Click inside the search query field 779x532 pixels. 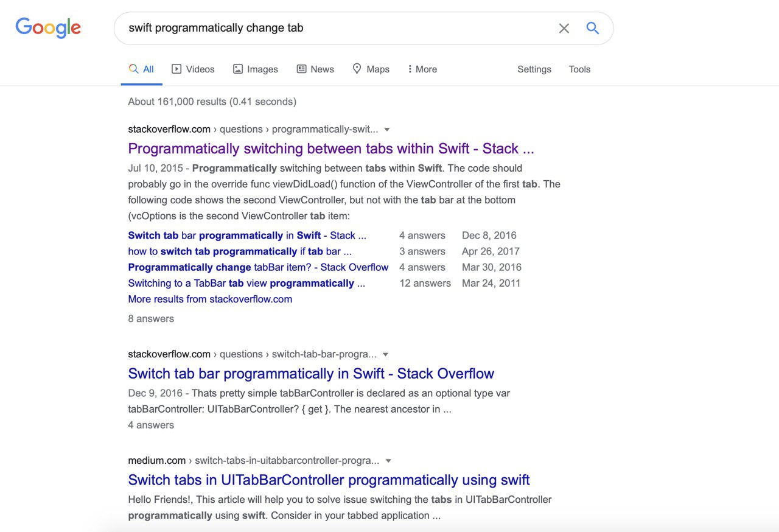[335, 28]
